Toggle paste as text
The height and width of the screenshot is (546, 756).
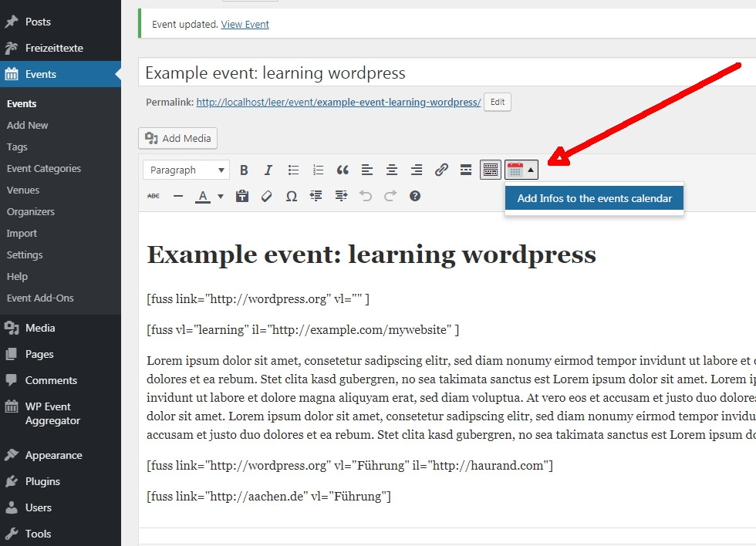[242, 196]
